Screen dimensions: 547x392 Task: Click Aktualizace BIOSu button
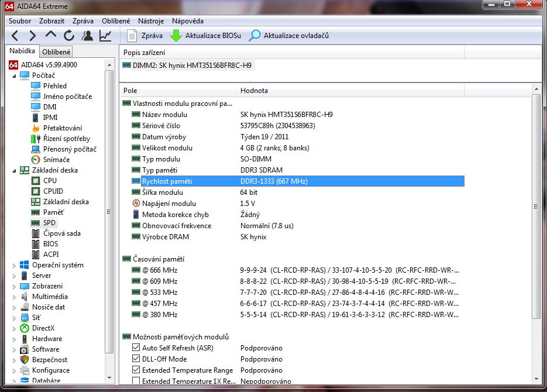206,36
